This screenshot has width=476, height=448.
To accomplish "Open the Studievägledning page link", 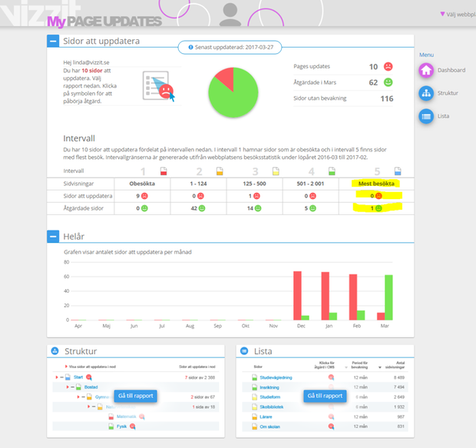I will click(x=276, y=377).
